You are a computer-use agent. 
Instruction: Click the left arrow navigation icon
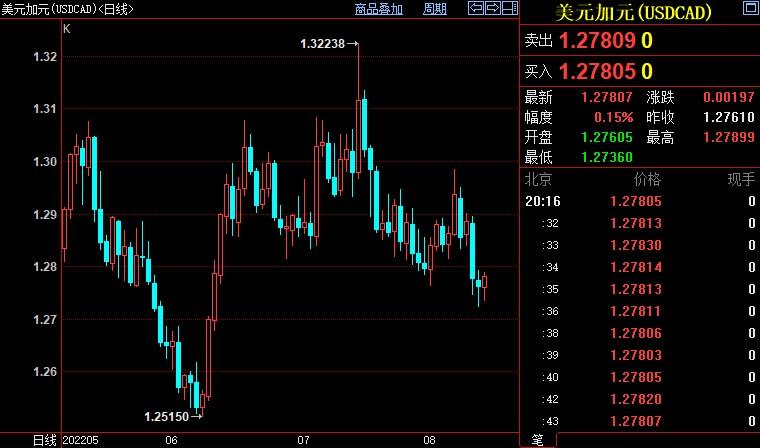477,9
